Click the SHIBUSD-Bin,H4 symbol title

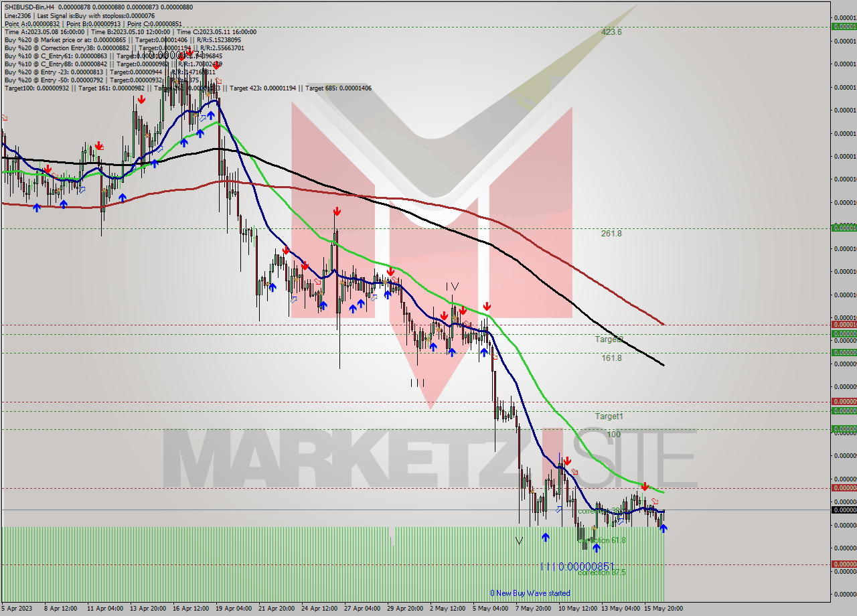31,6
